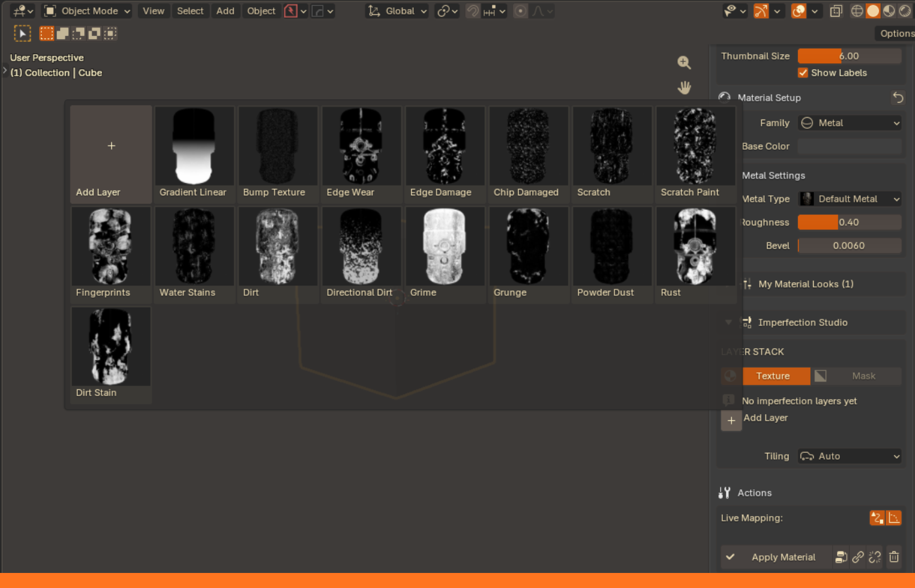Toggle X-ray view icon
Screen dimensions: 915x588
[836, 11]
